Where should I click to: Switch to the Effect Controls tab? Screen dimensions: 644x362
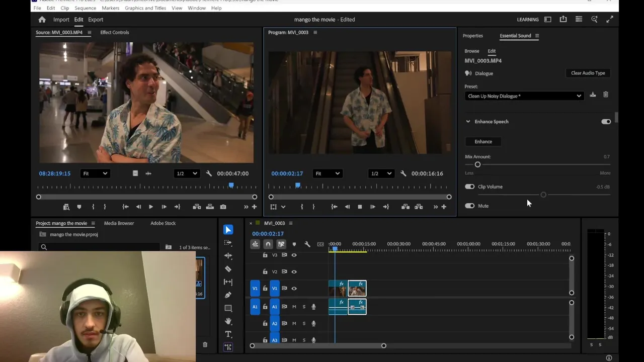point(115,33)
